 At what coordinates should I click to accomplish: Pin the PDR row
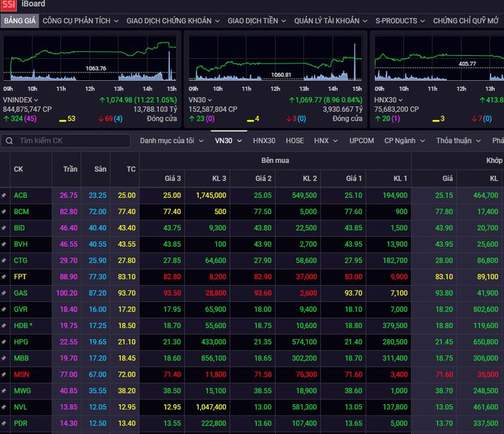pos(4,423)
